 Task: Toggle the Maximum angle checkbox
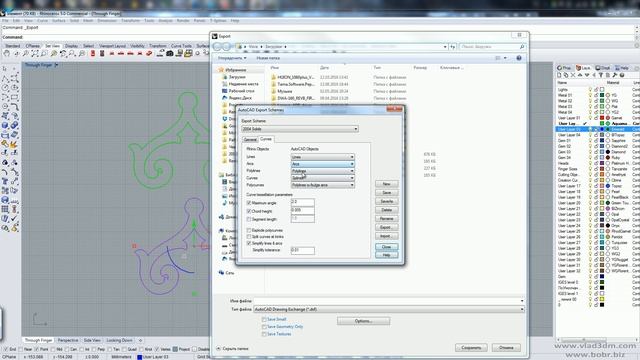tap(249, 203)
